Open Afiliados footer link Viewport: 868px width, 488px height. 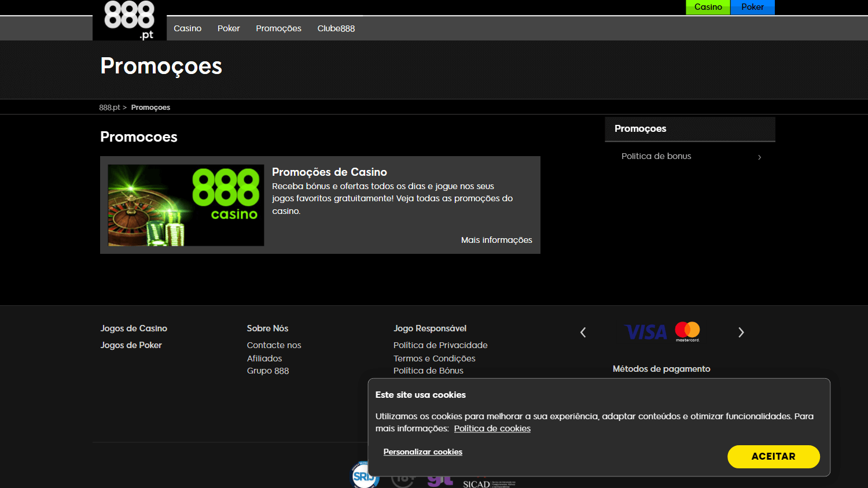pos(264,358)
